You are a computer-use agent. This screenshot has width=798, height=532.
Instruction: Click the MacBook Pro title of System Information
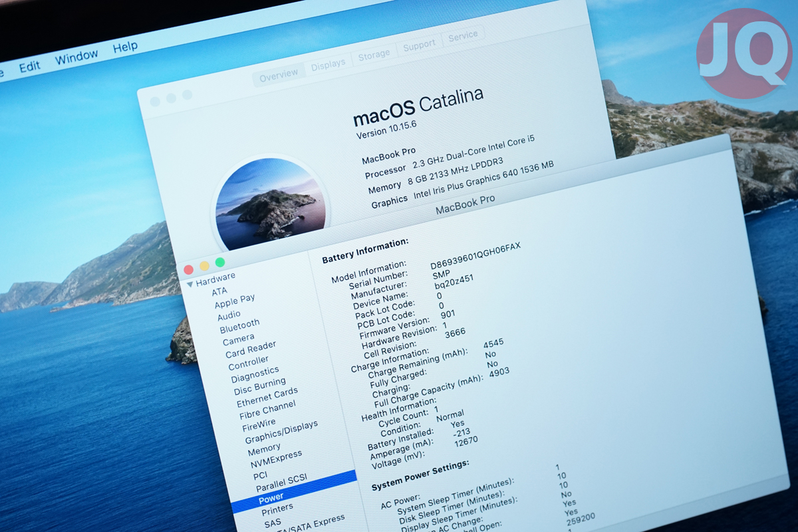465,205
